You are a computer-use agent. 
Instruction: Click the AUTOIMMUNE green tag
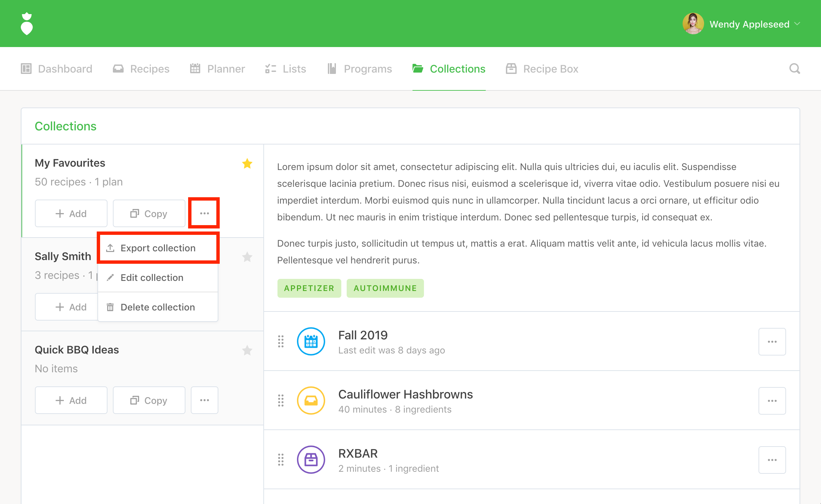coord(385,288)
